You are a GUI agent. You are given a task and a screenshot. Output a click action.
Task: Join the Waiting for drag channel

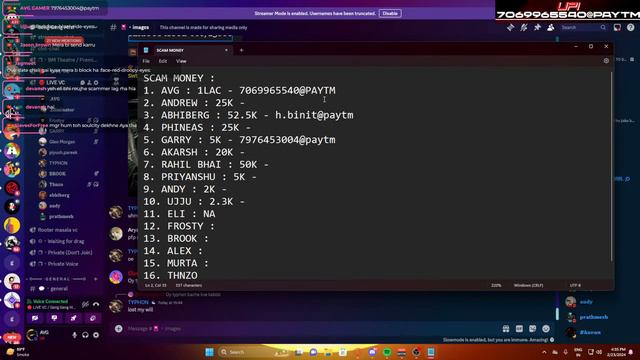coord(63,241)
